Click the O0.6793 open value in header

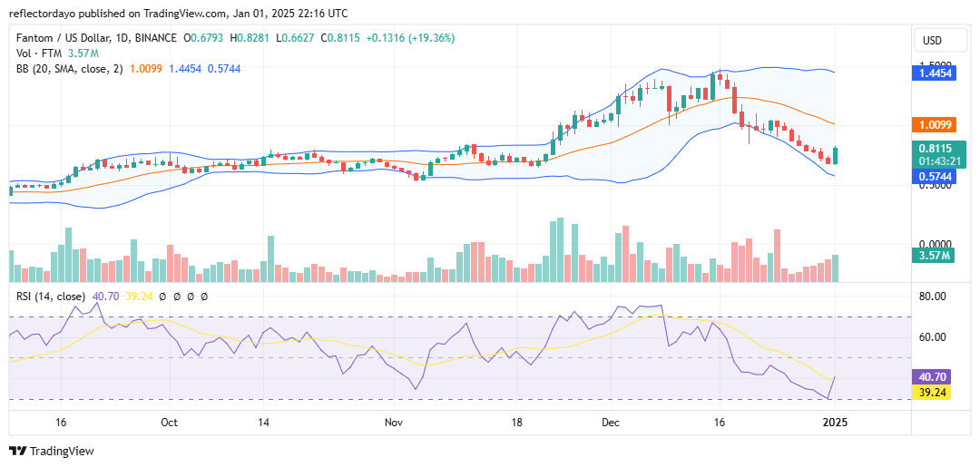204,38
